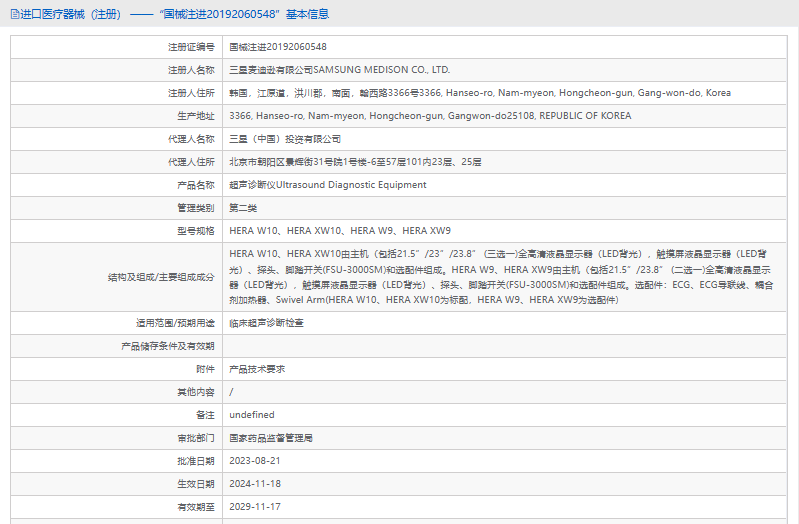Click the SAMSUNG MEDISON CO., LTD. value

coord(340,70)
